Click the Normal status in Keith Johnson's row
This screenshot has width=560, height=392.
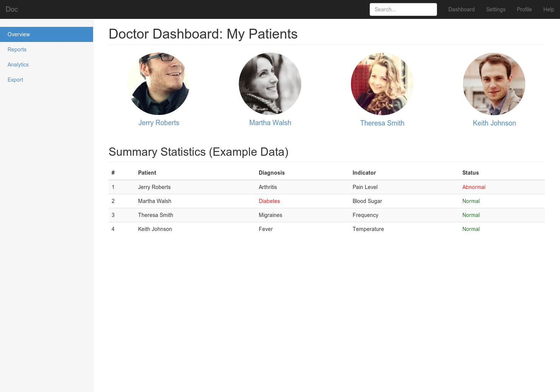click(x=471, y=229)
